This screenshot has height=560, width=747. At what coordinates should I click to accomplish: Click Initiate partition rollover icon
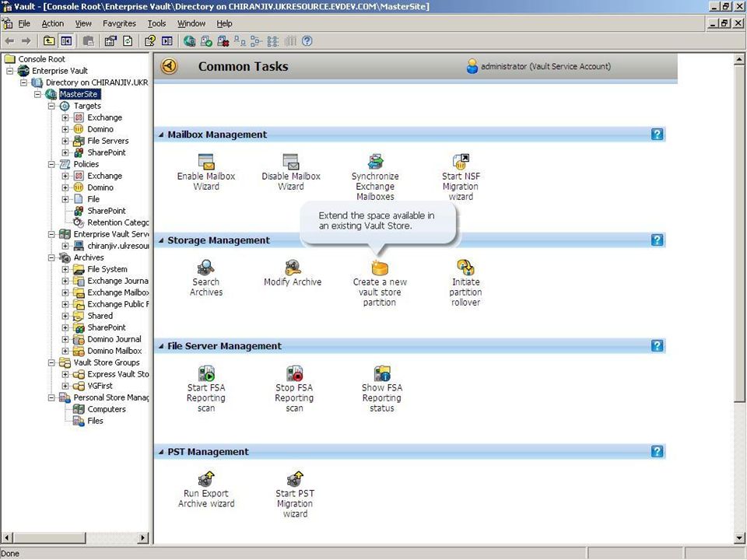(465, 268)
